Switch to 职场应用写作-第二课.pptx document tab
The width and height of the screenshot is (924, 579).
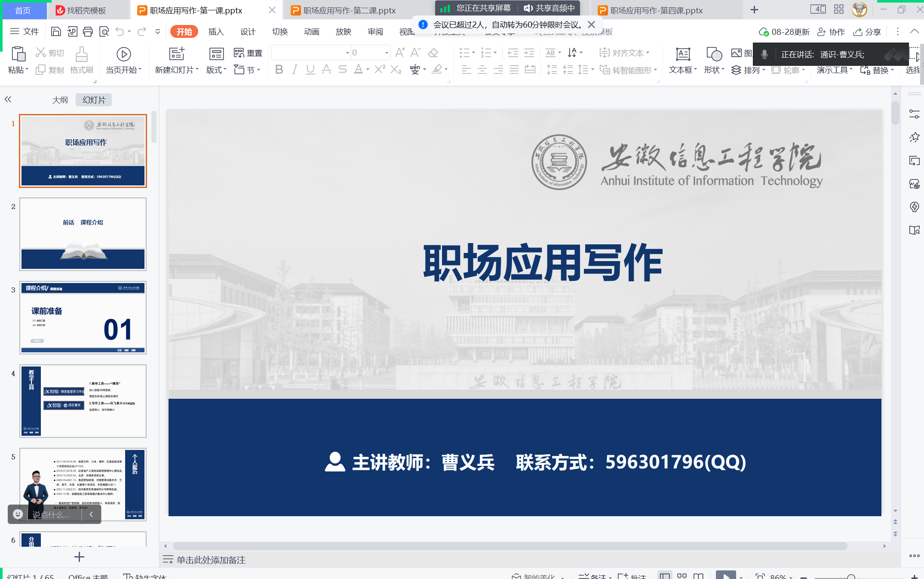click(349, 10)
